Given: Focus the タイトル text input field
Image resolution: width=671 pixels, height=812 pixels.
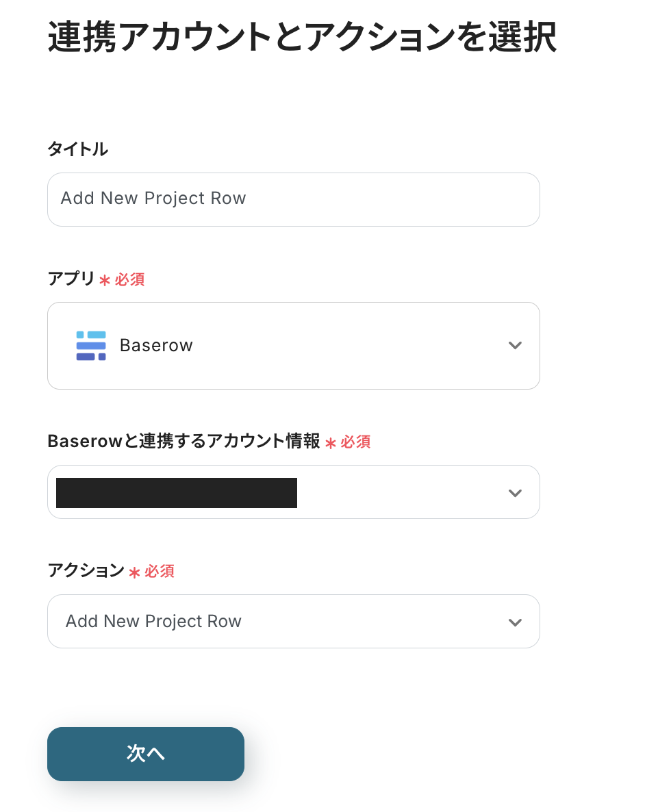Looking at the screenshot, I should click(293, 199).
